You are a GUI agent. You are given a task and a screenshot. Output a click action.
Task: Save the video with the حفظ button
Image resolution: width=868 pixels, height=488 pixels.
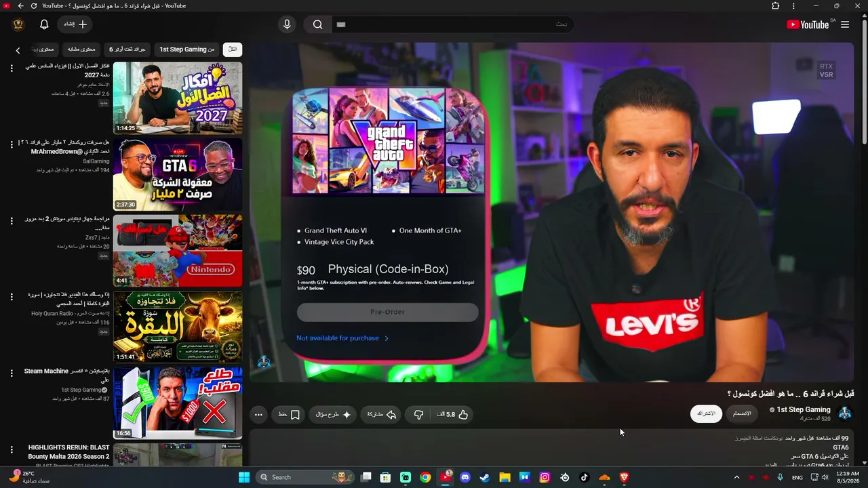(x=289, y=414)
